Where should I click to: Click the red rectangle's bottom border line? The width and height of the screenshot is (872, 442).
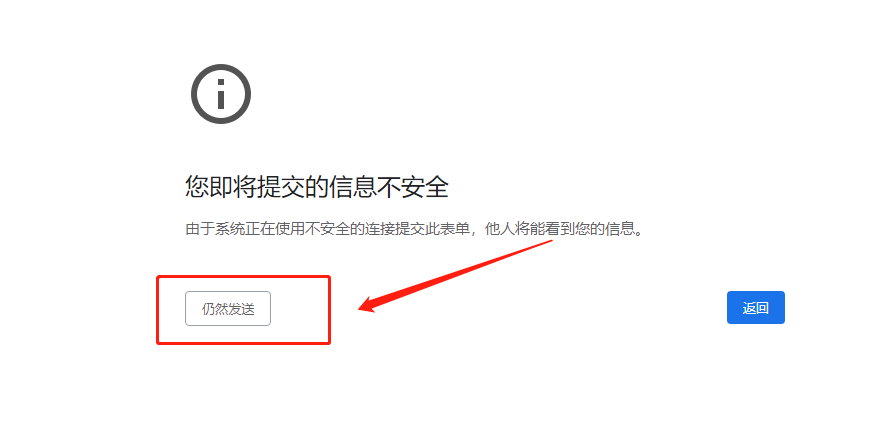pyautogui.click(x=244, y=342)
